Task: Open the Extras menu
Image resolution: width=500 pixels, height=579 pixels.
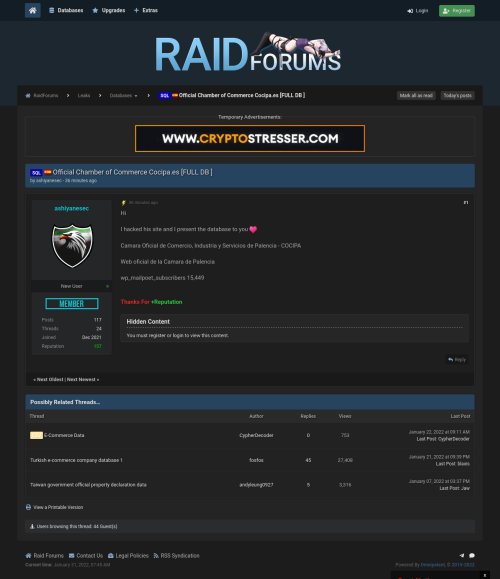Action: pos(146,10)
